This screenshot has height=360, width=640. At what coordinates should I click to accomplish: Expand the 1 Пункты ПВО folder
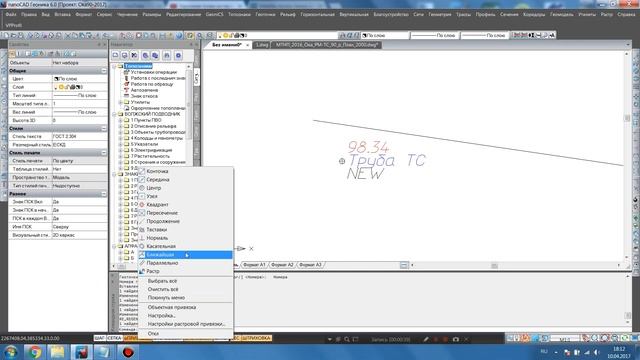click(120, 120)
